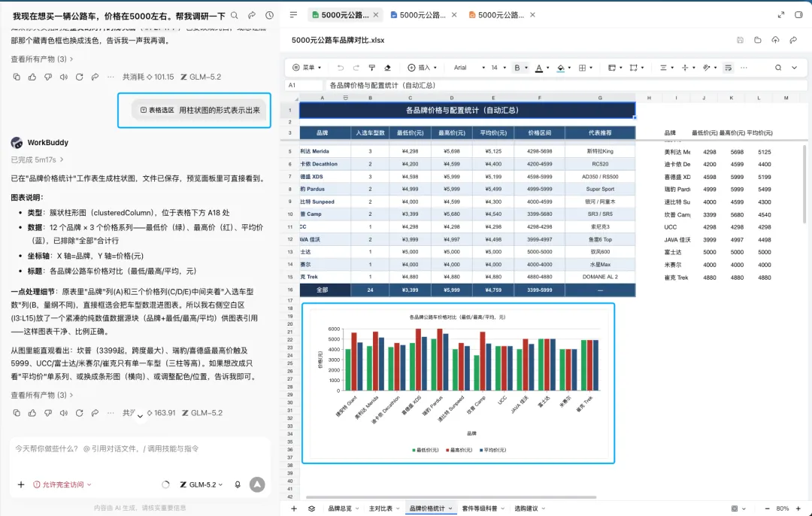Open the 菜单 menu dropdown
This screenshot has height=516, width=812.
pos(307,68)
